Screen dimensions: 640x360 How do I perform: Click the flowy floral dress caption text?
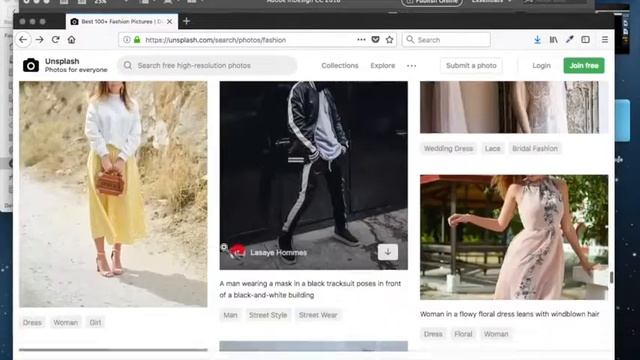click(509, 314)
